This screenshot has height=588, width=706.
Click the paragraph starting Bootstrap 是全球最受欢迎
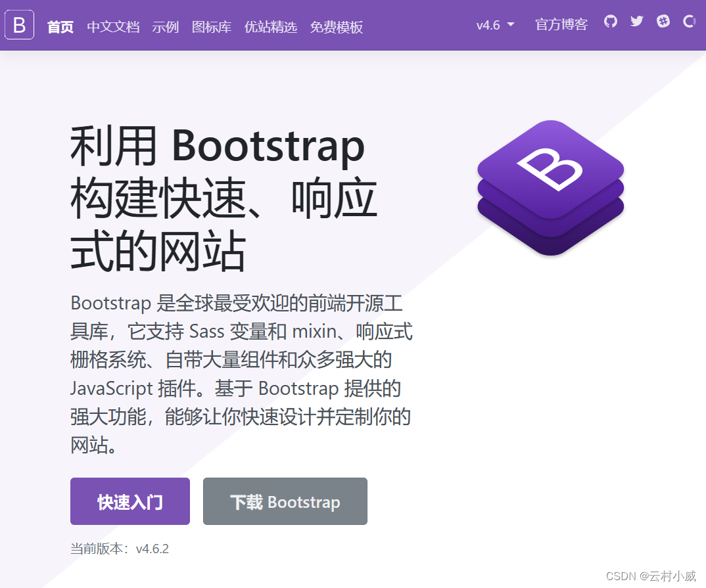(241, 374)
